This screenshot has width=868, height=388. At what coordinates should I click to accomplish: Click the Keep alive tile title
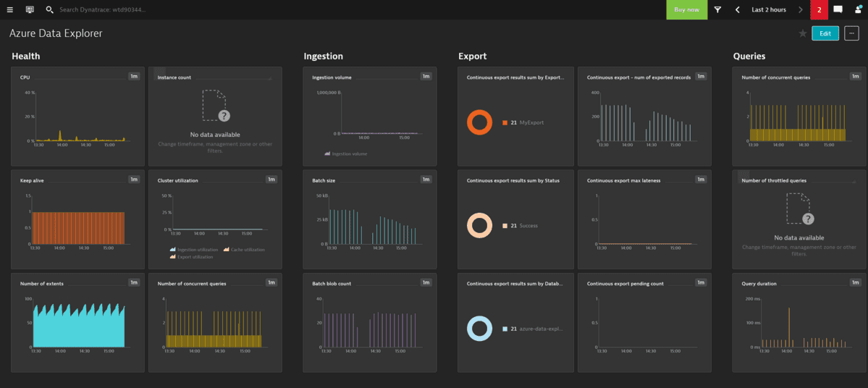point(31,180)
